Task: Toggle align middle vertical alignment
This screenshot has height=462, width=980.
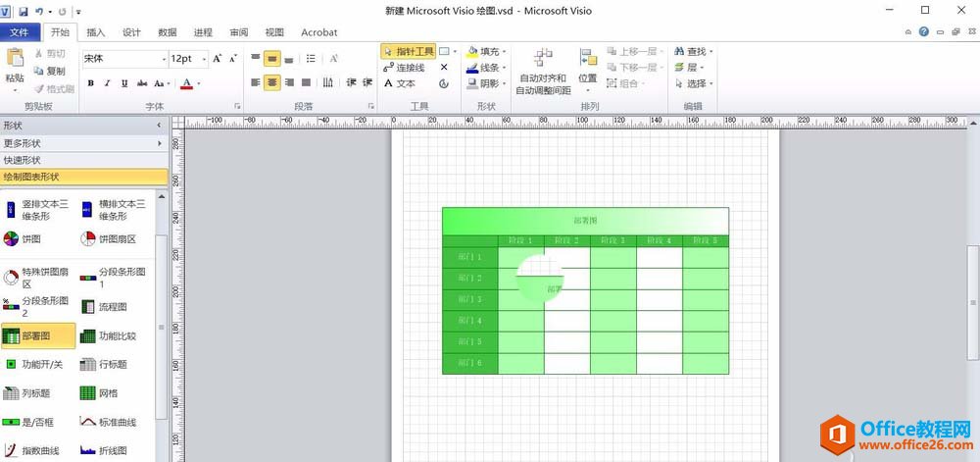Action: tap(271, 58)
